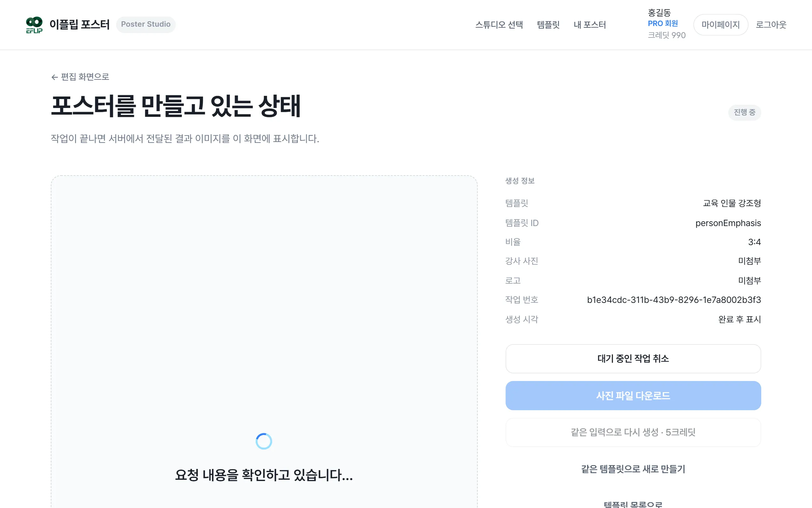812x508 pixels.
Task: Click the 템플릿 ID label
Action: pyautogui.click(x=522, y=223)
